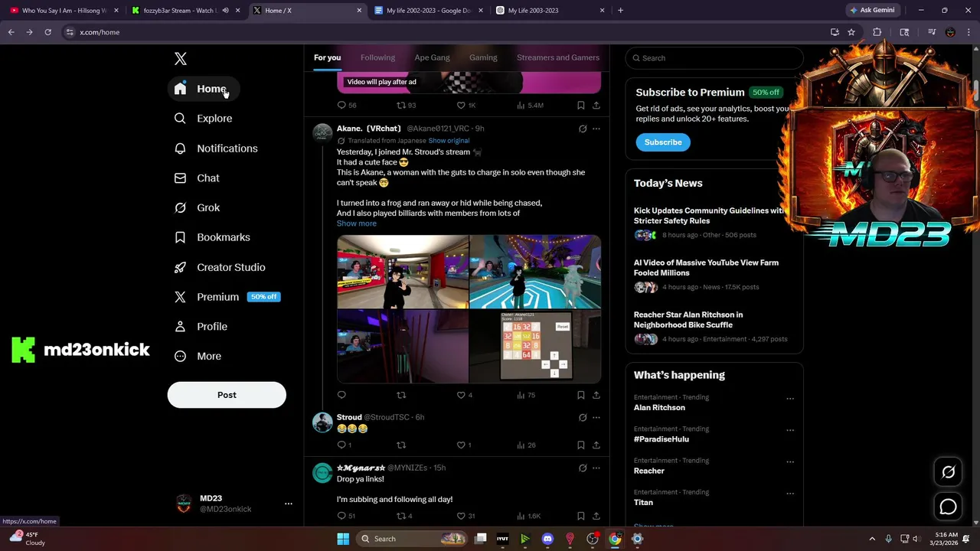Bookmark Stroud's post
The width and height of the screenshot is (980, 551).
click(580, 445)
